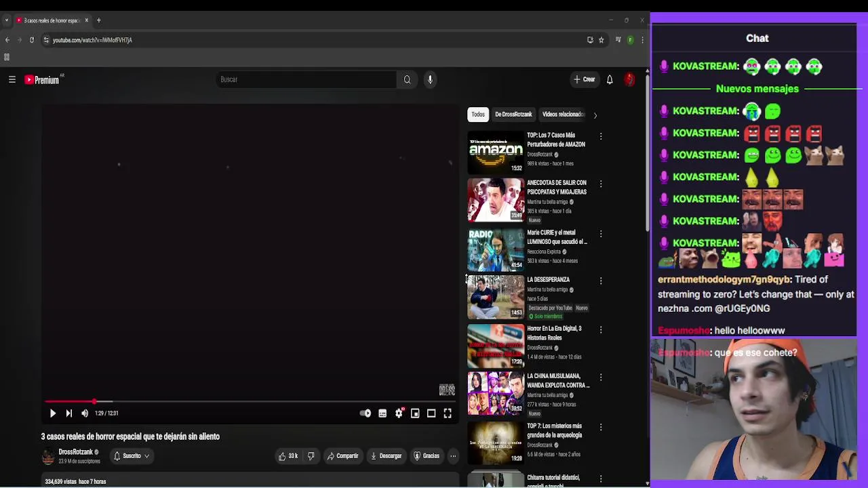Select the Todos filter chip

tap(478, 115)
